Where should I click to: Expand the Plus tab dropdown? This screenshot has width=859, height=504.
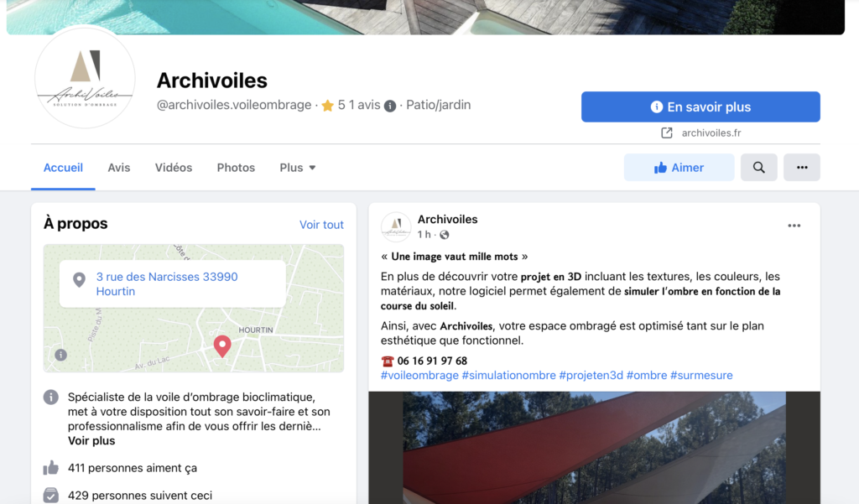(298, 168)
